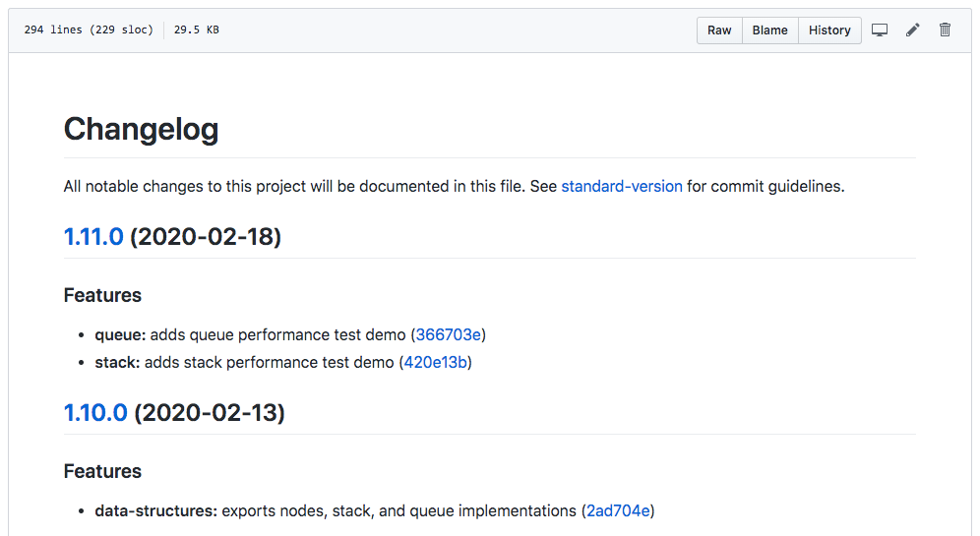Click the bold data-structures: label
The width and height of the screenshot is (980, 536).
pos(155,510)
